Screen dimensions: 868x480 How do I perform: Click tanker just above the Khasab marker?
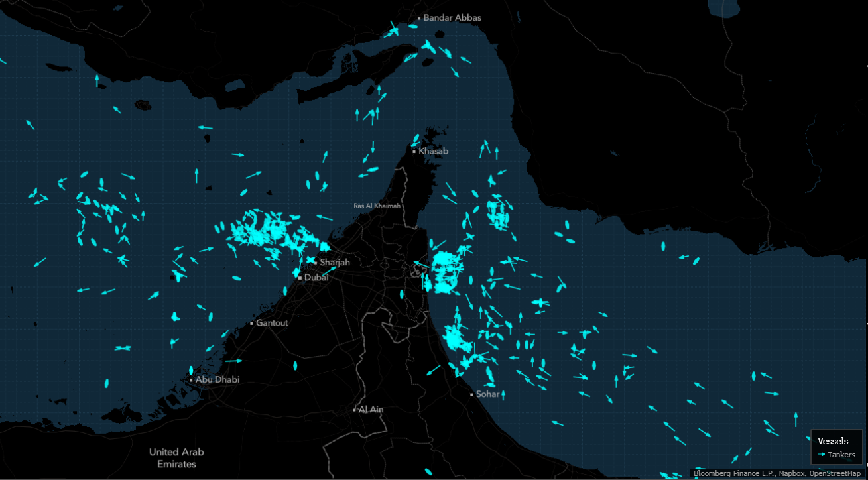[416, 140]
